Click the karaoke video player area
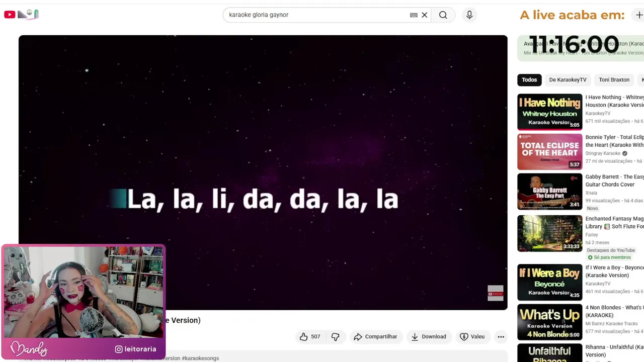644x362 pixels. (263, 172)
